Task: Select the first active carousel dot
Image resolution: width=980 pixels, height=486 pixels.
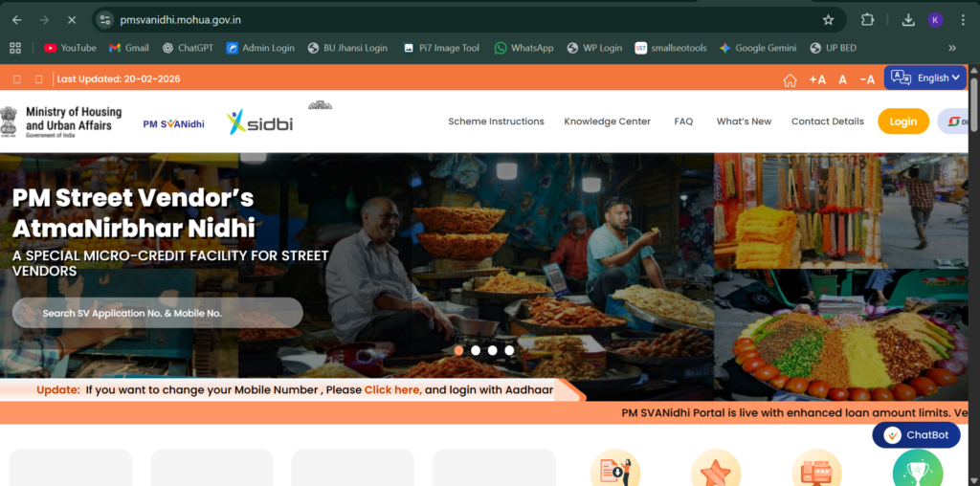Action: tap(458, 350)
